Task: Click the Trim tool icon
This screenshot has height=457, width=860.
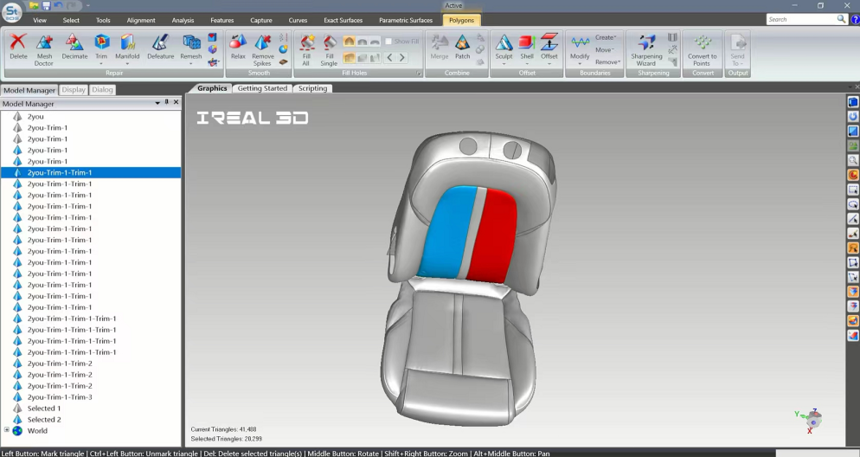Action: click(101, 43)
